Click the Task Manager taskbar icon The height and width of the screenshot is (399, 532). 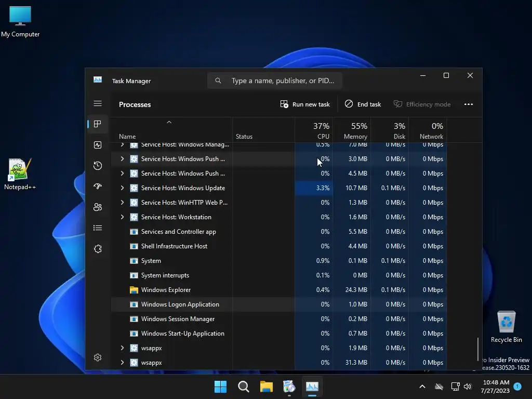click(312, 387)
